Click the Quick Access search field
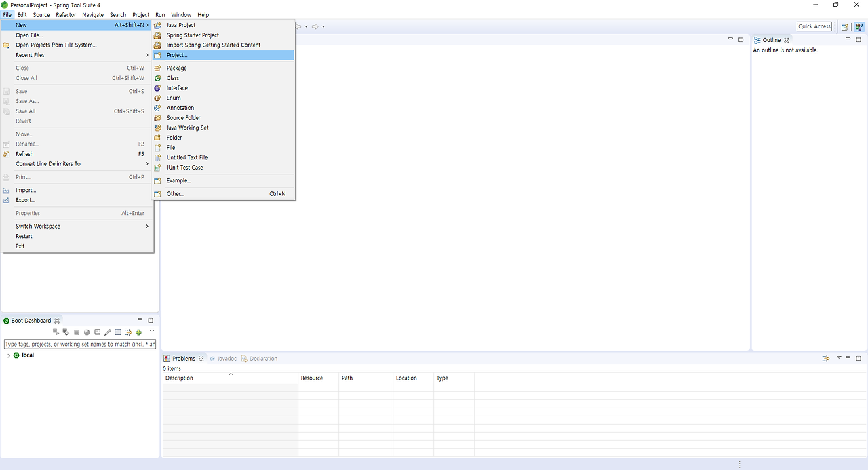Viewport: 868px width, 470px height. [x=814, y=26]
